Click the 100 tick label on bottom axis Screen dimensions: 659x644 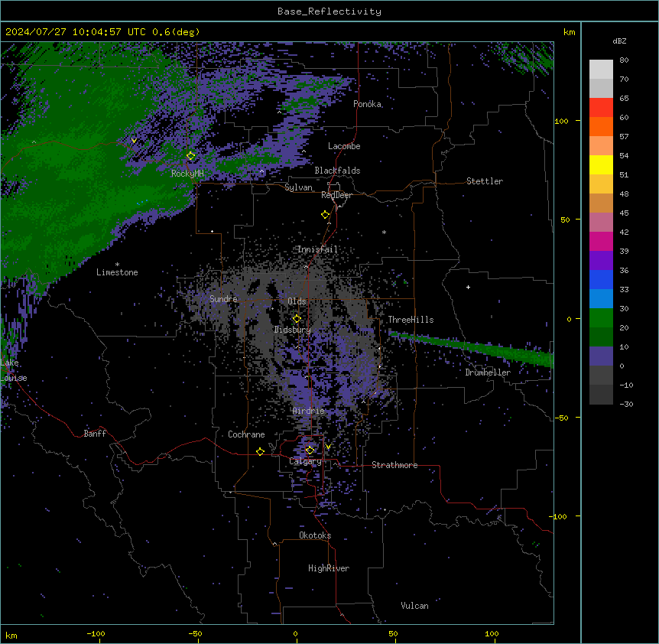(x=492, y=633)
